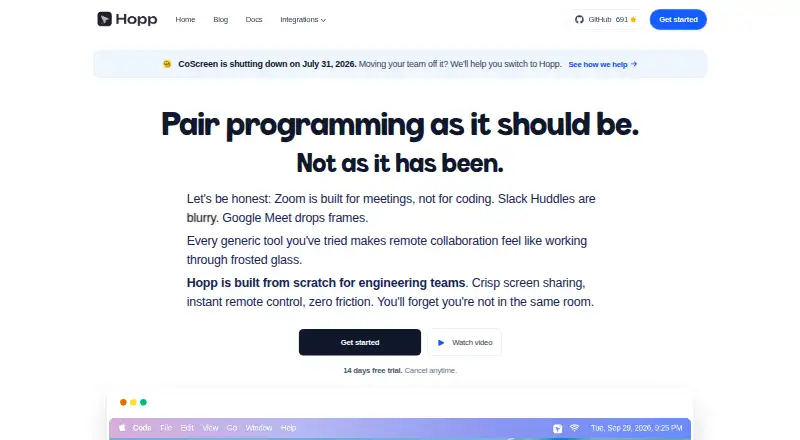Click the GitHub star icon
Image resolution: width=800 pixels, height=440 pixels.
(x=633, y=19)
